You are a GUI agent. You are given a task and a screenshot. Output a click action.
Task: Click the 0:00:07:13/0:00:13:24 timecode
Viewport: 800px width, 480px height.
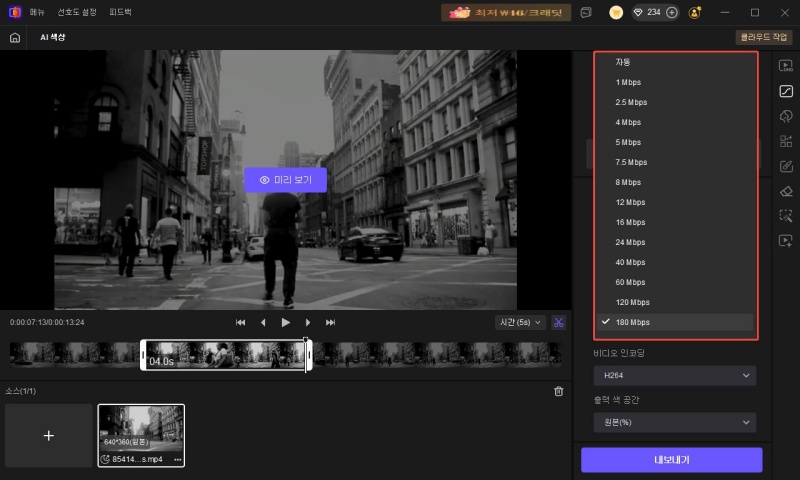(x=47, y=322)
